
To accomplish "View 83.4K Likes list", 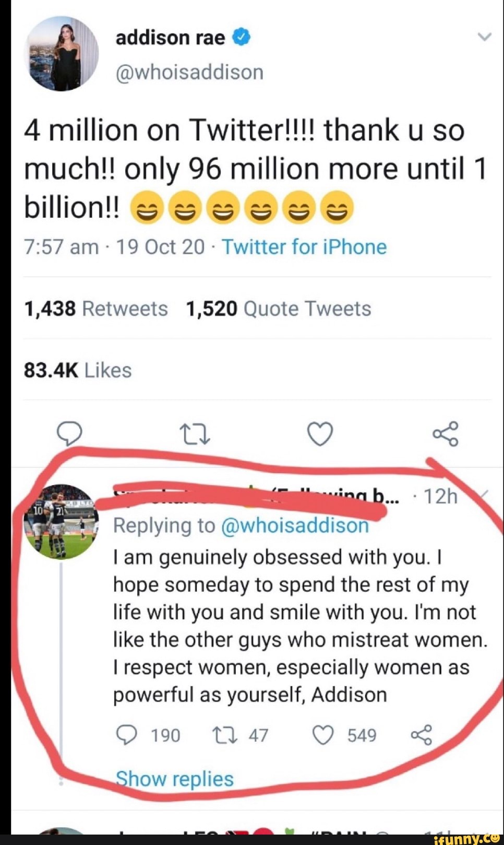I will [78, 370].
